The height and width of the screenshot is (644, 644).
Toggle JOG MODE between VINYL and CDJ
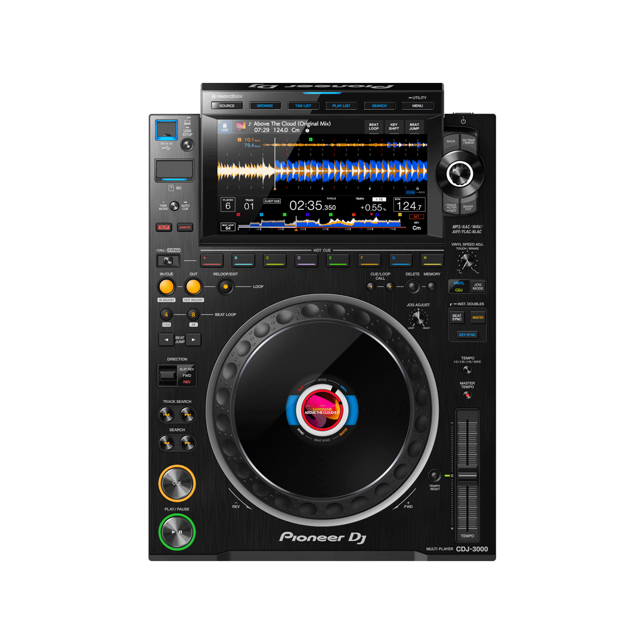click(478, 286)
